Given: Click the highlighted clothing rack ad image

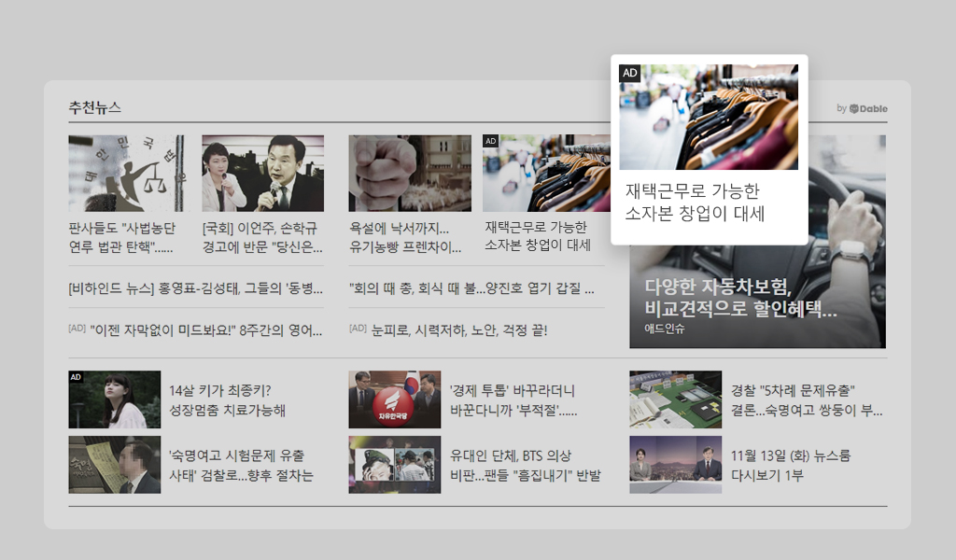Looking at the screenshot, I should [x=709, y=117].
